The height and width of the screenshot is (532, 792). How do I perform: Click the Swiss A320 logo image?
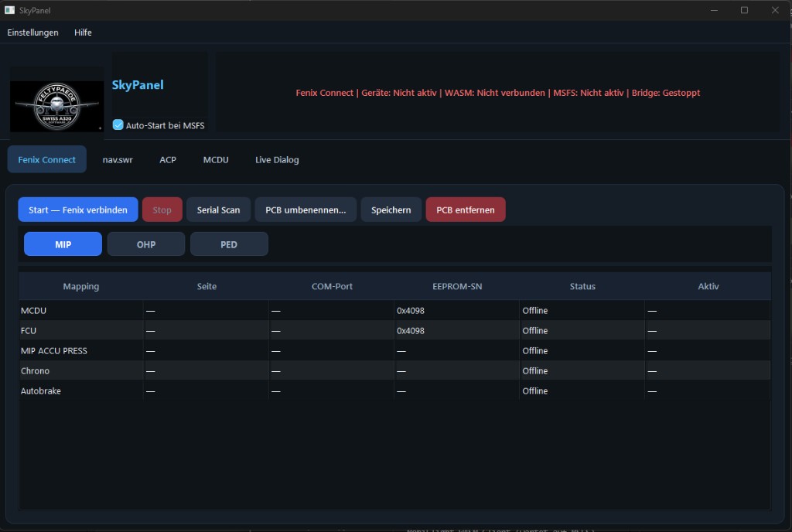pos(57,106)
